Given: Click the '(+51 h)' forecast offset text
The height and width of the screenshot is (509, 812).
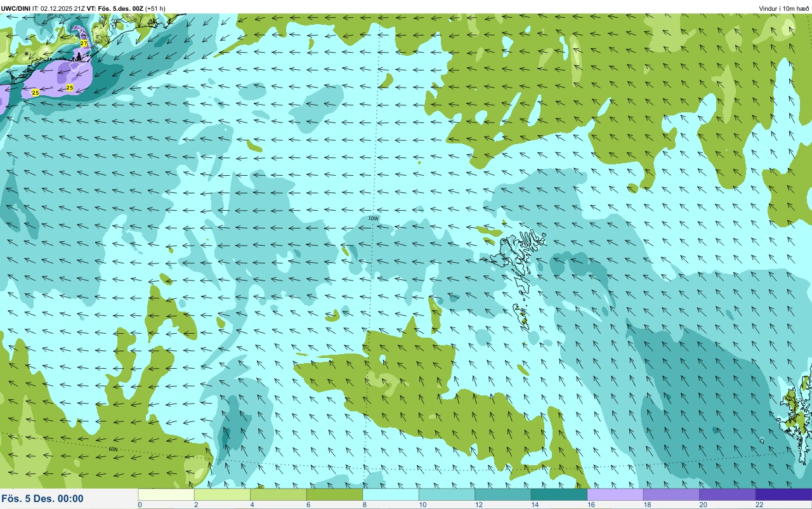Looking at the screenshot, I should point(155,8).
